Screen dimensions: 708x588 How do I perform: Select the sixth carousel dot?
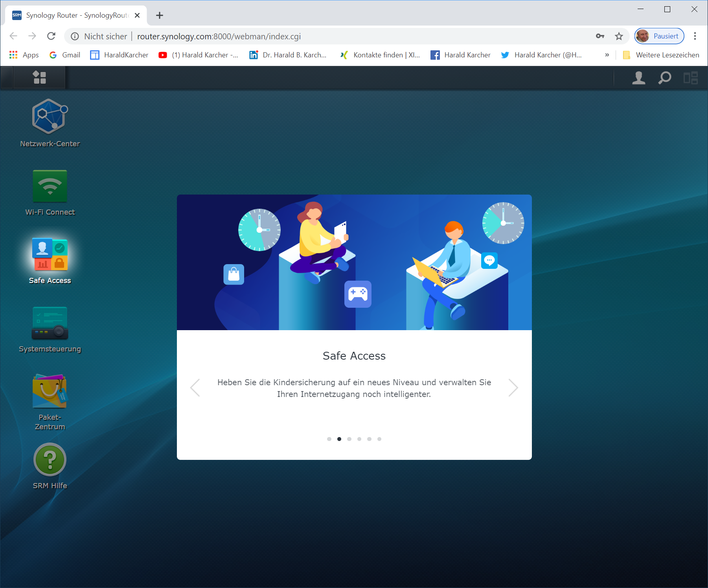click(379, 439)
